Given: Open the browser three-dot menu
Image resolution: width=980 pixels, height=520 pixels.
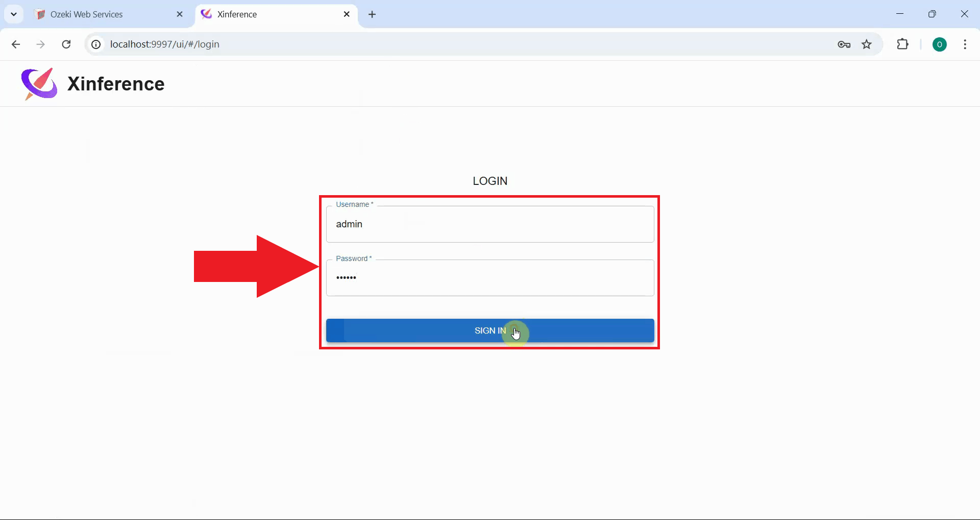Looking at the screenshot, I should tap(965, 44).
